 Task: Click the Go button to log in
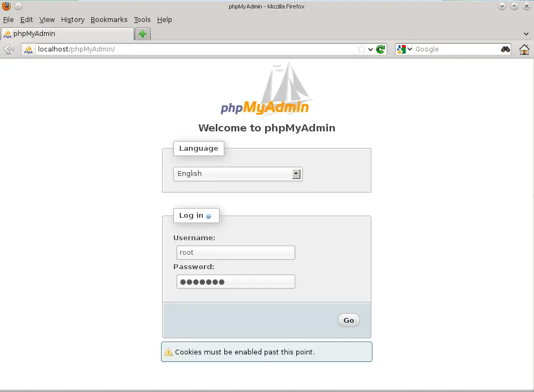point(349,320)
